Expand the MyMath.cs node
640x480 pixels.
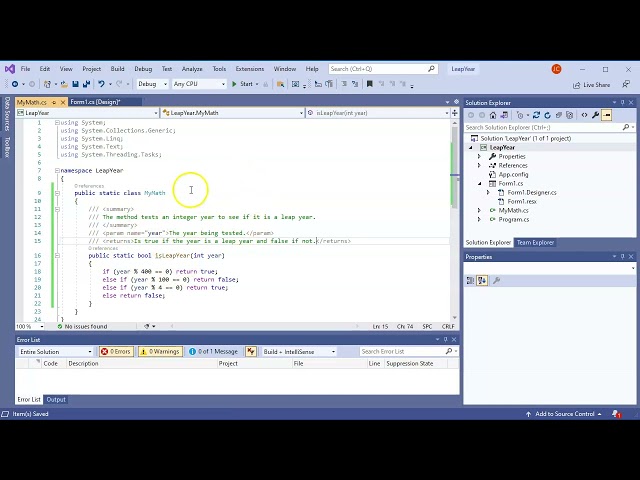(x=479, y=211)
